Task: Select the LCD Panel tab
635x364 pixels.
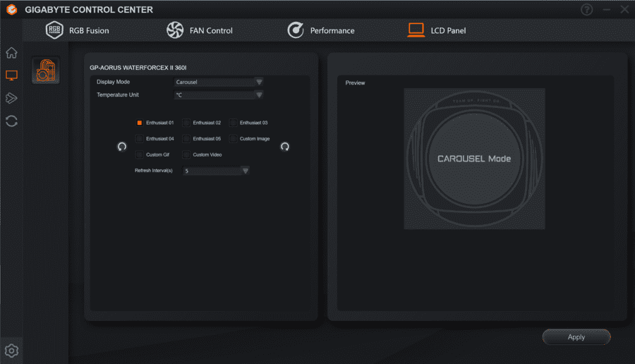Action: point(437,30)
